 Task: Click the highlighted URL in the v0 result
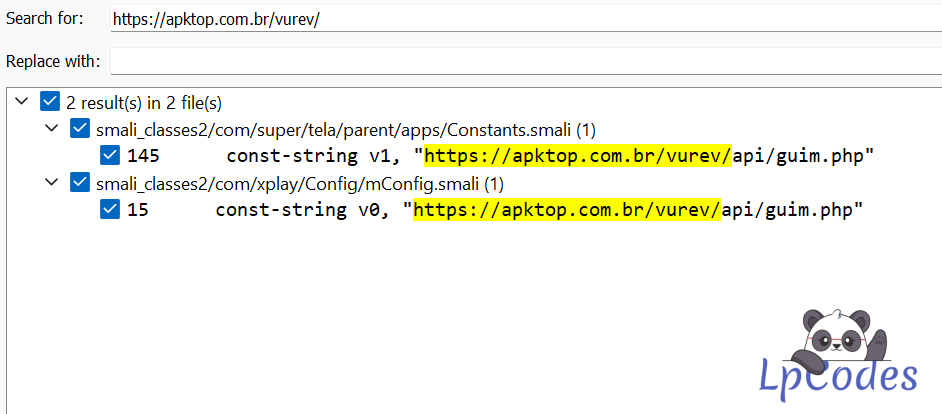567,210
